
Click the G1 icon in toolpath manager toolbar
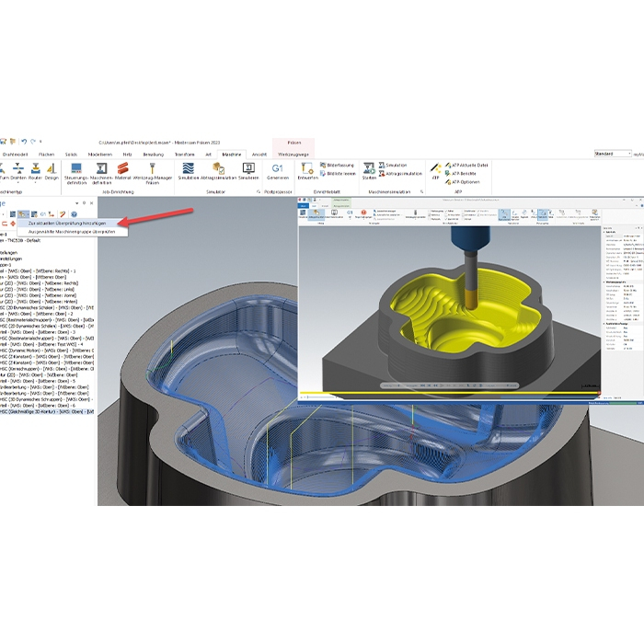pyautogui.click(x=42, y=214)
